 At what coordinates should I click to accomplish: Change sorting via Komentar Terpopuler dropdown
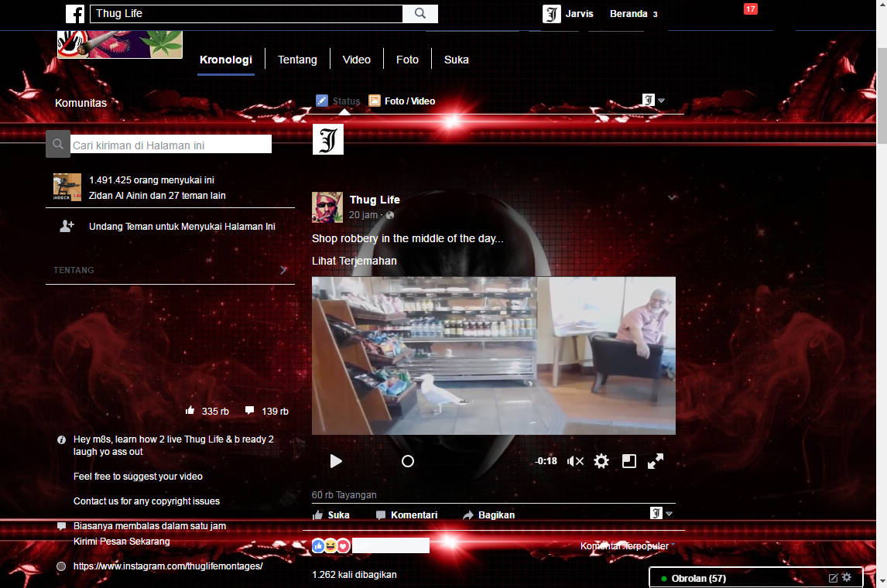624,545
